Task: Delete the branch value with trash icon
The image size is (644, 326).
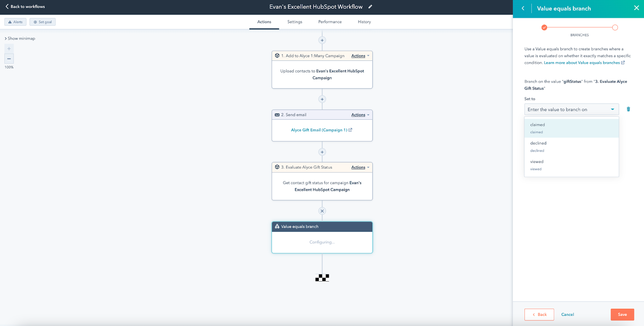Action: point(628,109)
